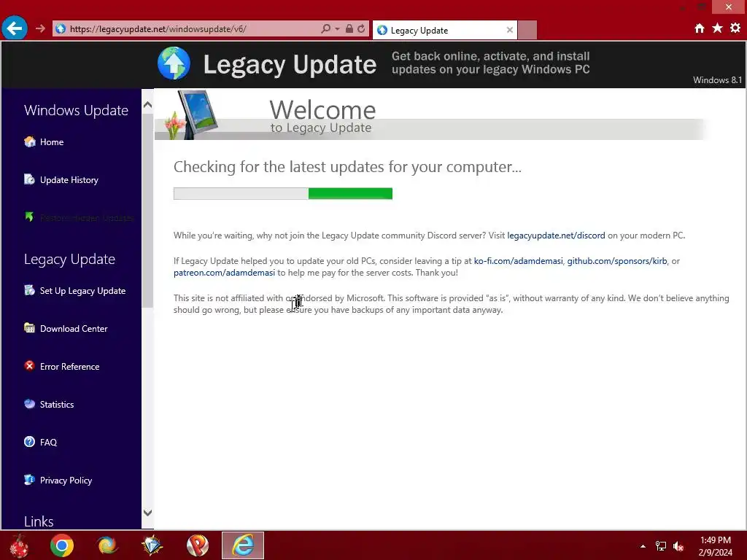Click the address bar search magnifier icon
Image resolution: width=747 pixels, height=560 pixels.
click(326, 29)
